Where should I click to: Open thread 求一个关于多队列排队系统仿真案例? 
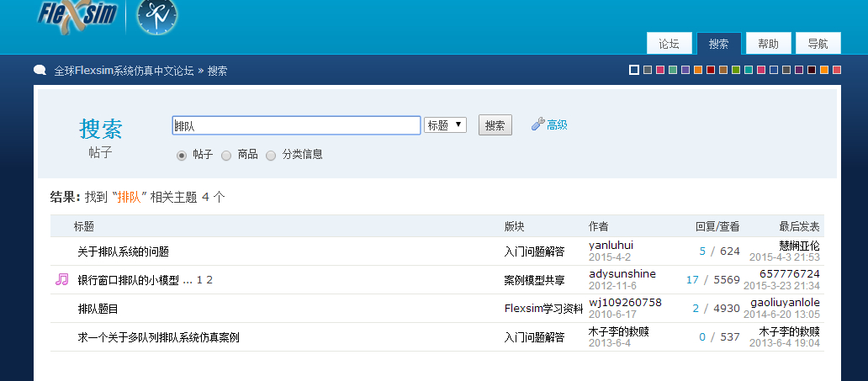(158, 337)
